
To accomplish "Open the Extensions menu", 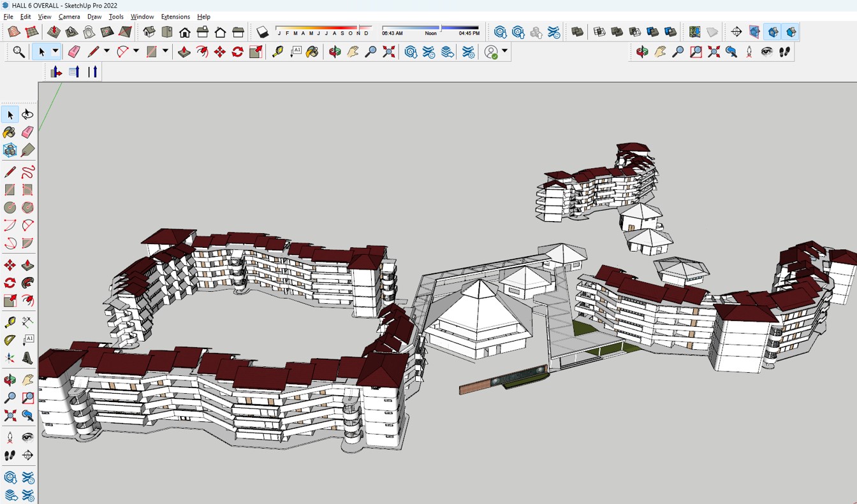I will [x=175, y=17].
